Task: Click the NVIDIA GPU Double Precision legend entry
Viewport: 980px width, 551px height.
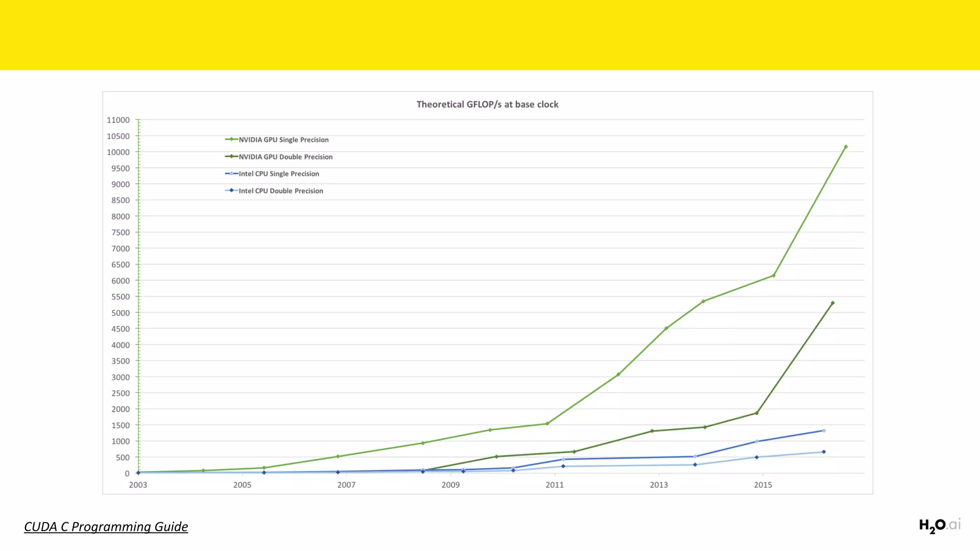Action: coord(285,157)
